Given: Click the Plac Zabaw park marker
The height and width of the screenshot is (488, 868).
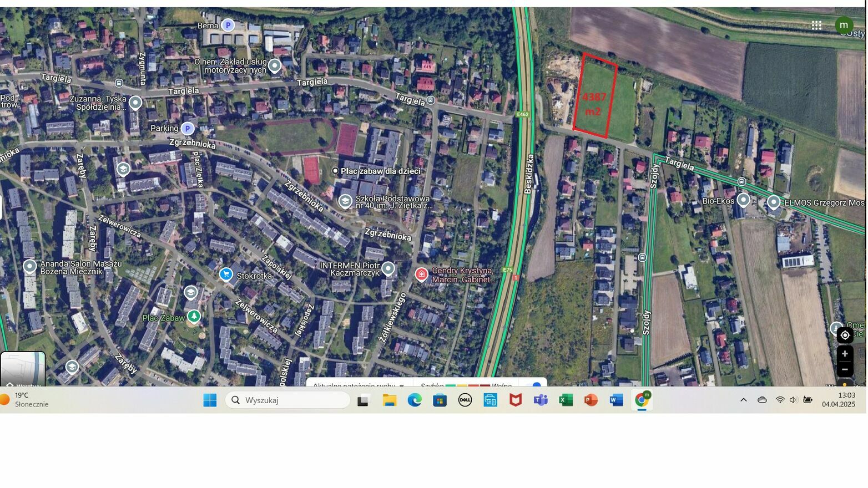Looking at the screenshot, I should pyautogui.click(x=194, y=317).
